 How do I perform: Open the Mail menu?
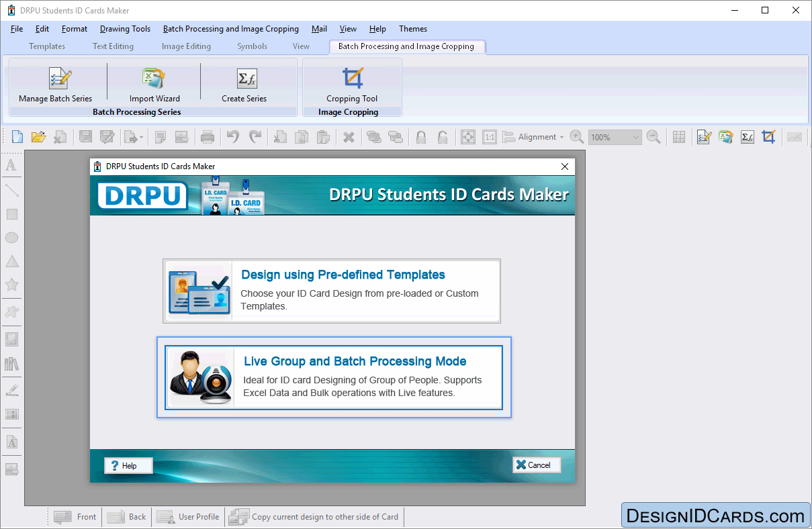(320, 29)
